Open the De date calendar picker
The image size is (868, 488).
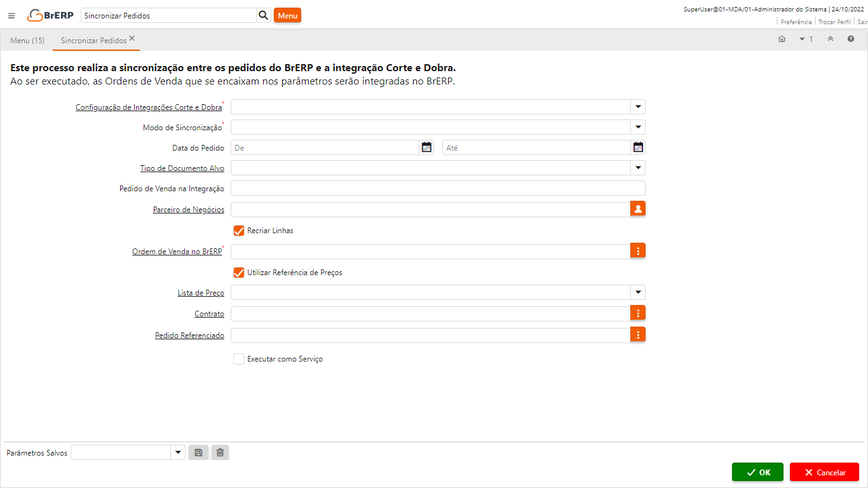tap(426, 147)
